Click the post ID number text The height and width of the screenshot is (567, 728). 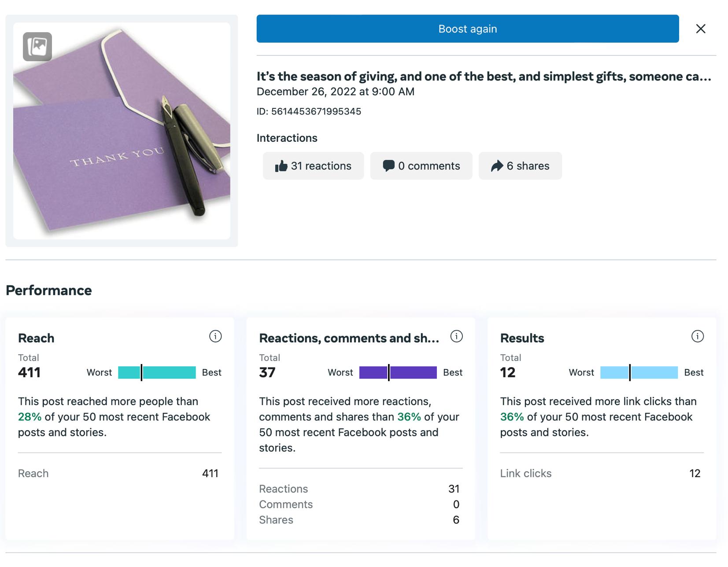click(316, 111)
